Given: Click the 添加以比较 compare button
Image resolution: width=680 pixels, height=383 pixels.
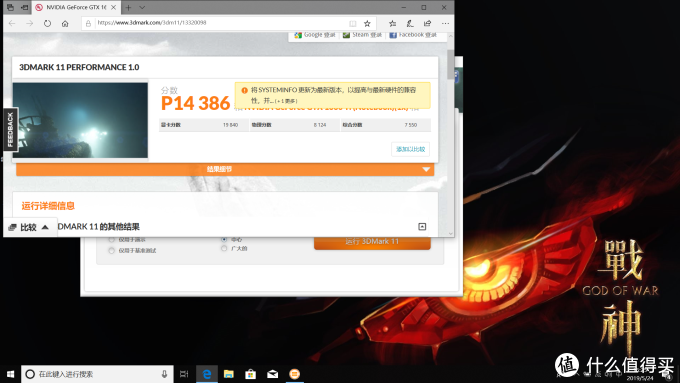Looking at the screenshot, I should (410, 149).
